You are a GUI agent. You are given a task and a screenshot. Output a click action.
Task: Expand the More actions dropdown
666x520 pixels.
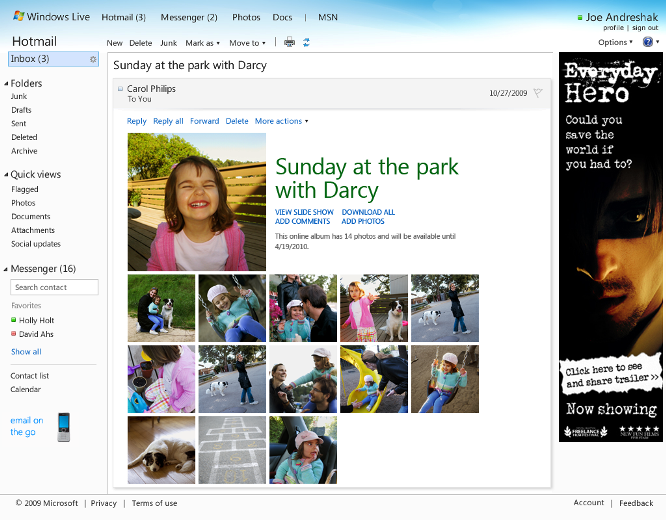point(281,121)
